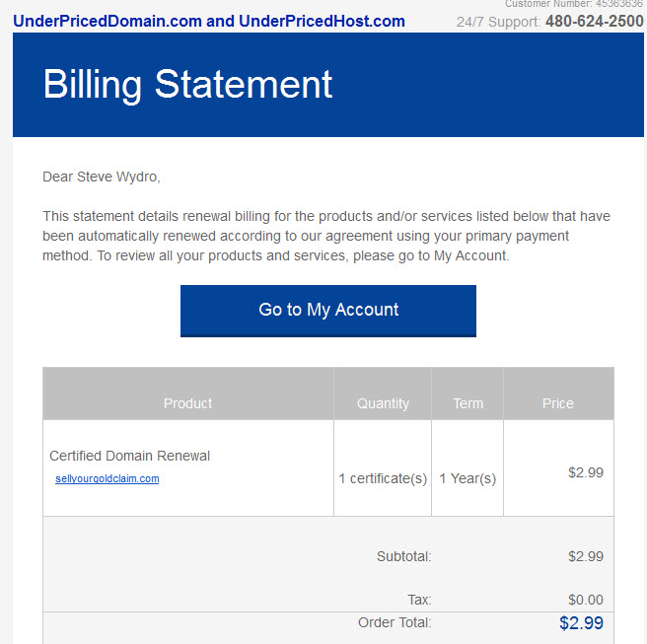The width and height of the screenshot is (647, 644).
Task: Select the Price column header
Action: pos(557,403)
